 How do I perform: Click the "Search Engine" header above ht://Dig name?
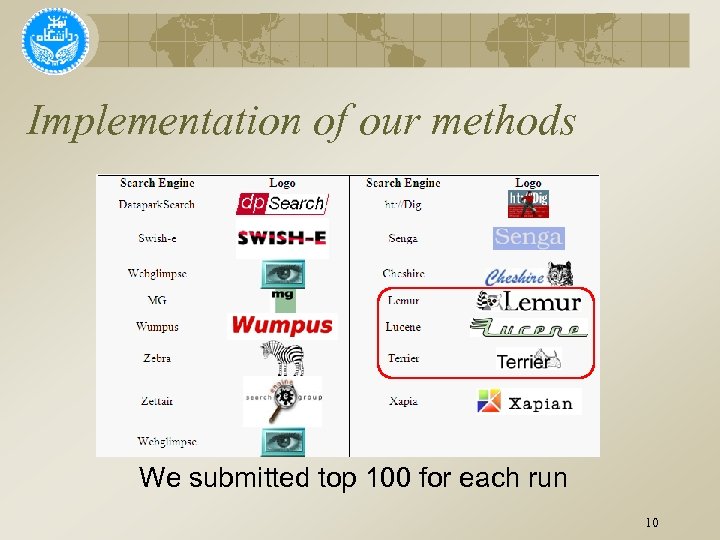coord(403,183)
